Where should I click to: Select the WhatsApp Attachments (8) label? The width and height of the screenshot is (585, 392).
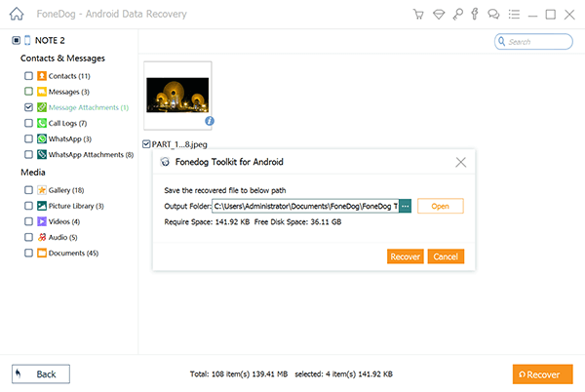tap(91, 155)
